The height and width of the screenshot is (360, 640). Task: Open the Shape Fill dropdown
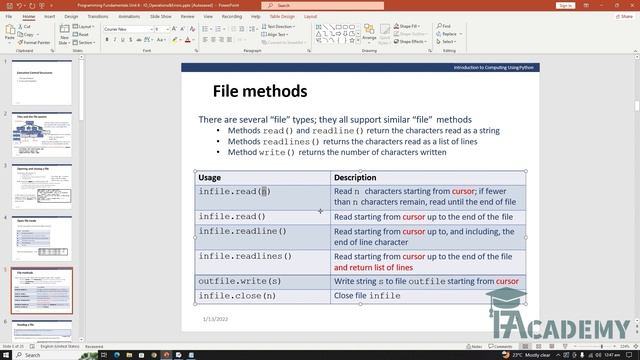coord(407,26)
